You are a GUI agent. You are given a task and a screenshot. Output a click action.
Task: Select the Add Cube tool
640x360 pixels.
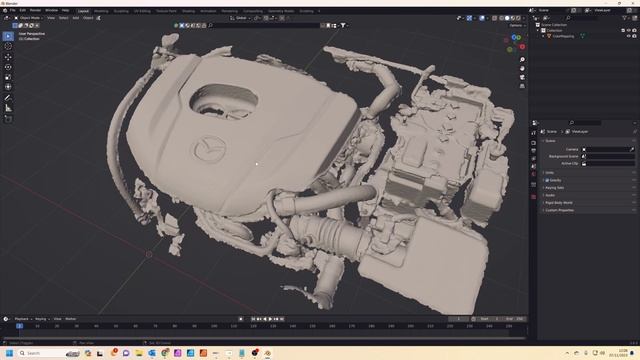tap(8, 119)
